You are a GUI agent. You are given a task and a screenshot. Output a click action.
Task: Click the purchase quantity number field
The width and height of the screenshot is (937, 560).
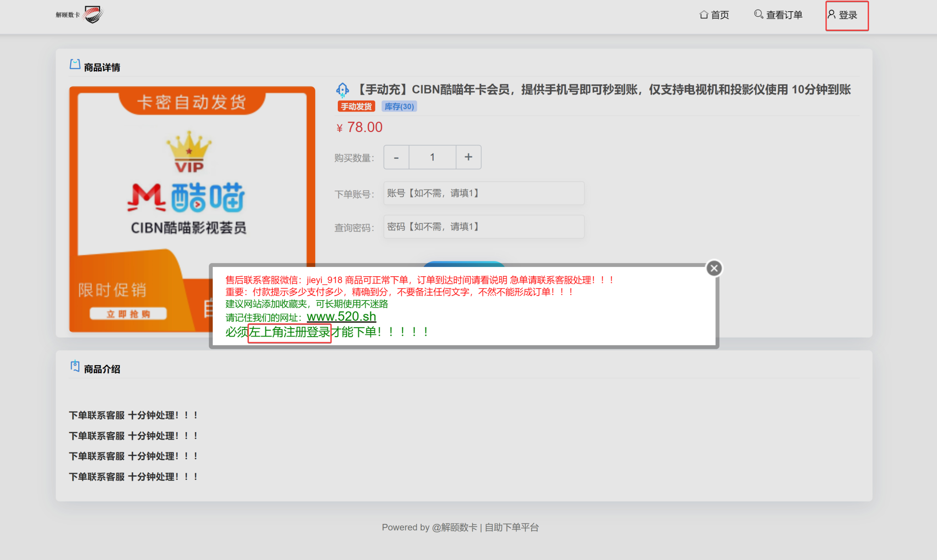pyautogui.click(x=432, y=157)
